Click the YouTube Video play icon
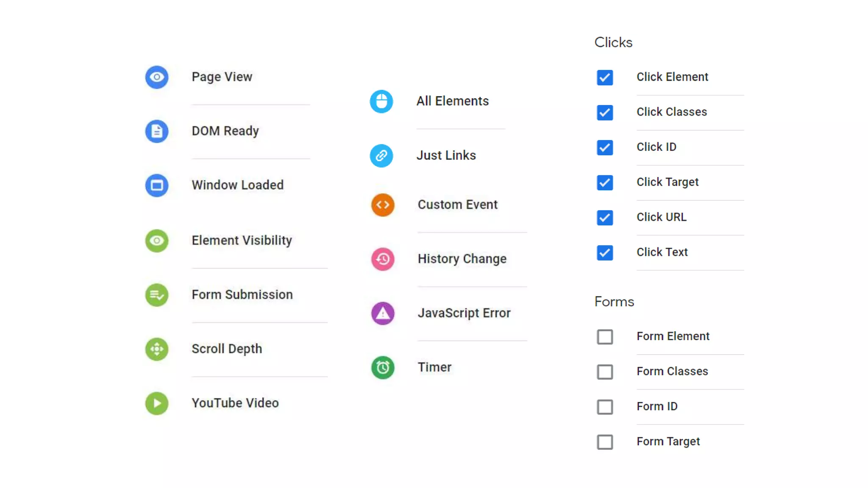 (x=157, y=403)
